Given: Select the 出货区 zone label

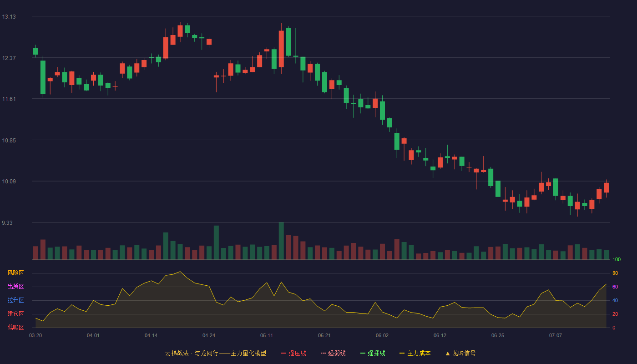Looking at the screenshot, I should click(x=15, y=287).
